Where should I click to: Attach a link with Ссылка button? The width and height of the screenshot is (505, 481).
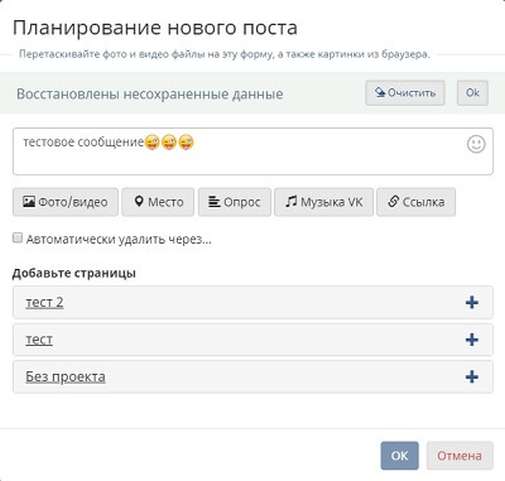416,202
